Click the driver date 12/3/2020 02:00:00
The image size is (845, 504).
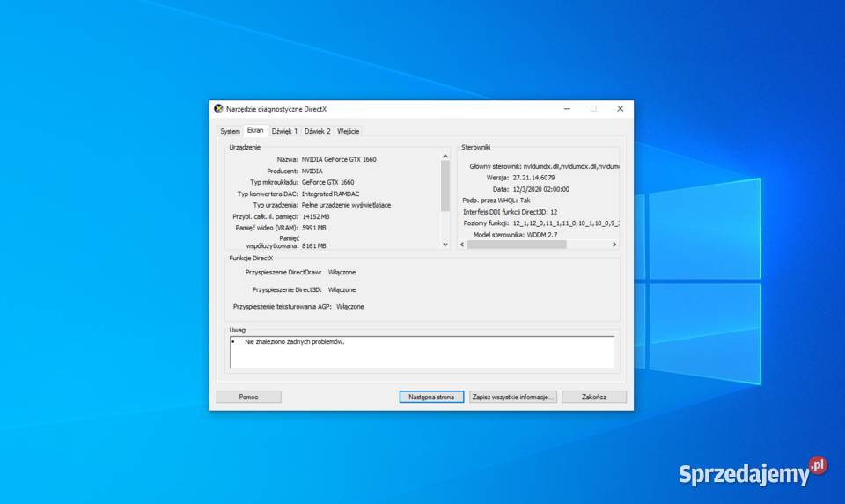pos(540,189)
